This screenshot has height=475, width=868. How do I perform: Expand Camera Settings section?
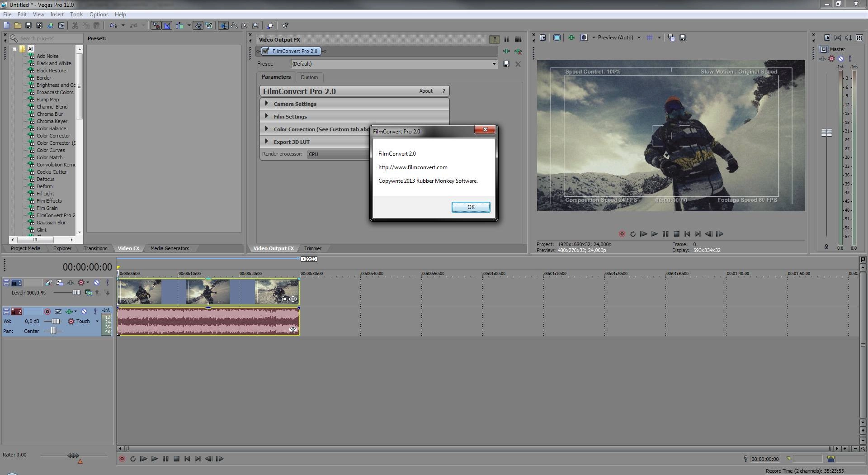(266, 104)
